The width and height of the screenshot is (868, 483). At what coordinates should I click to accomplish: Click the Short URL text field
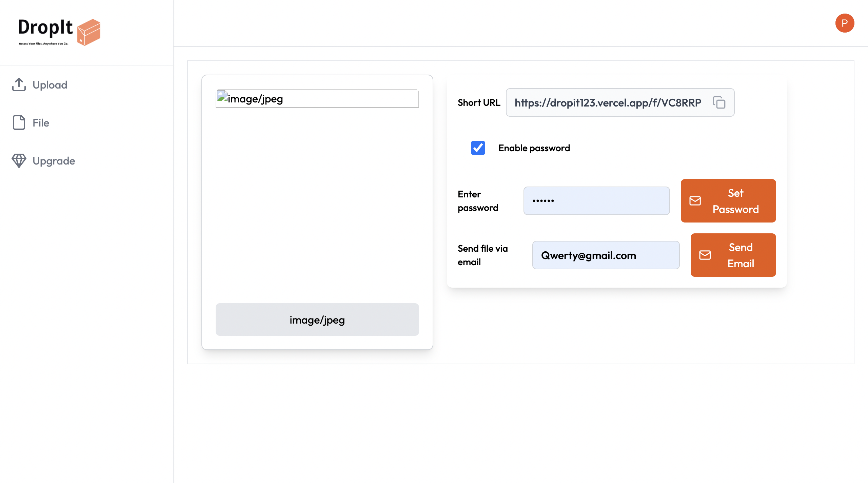(x=608, y=102)
